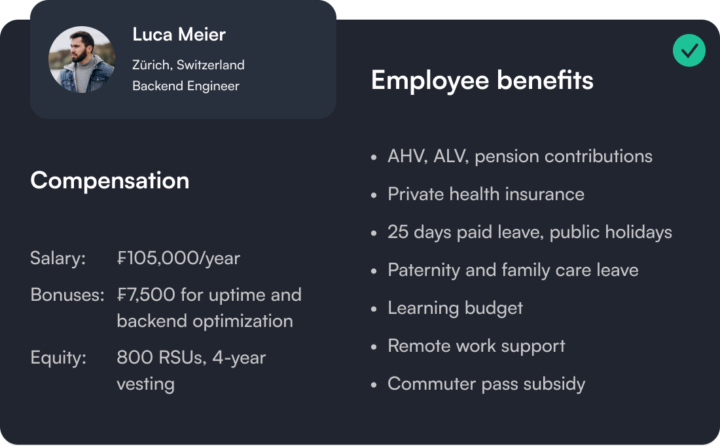Click the ₣105,000/year salary value
Screen dimensions: 720x446
(178, 258)
